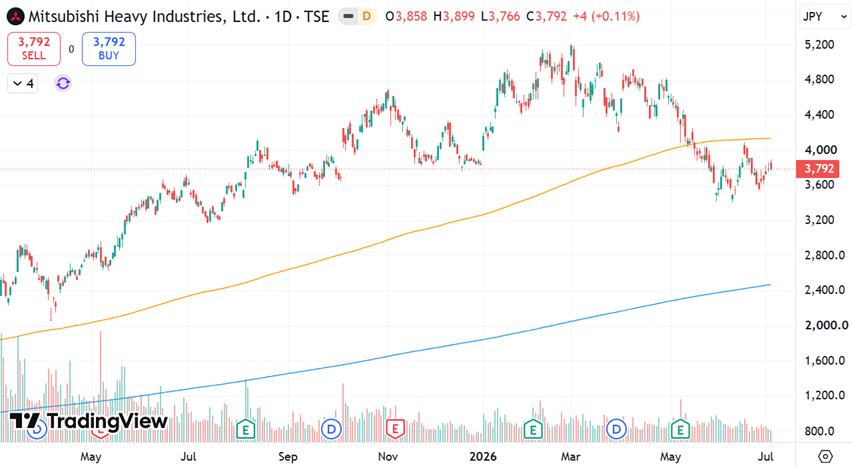Click the orange D delayed-data badge
This screenshot has height=466, width=852.
367,17
